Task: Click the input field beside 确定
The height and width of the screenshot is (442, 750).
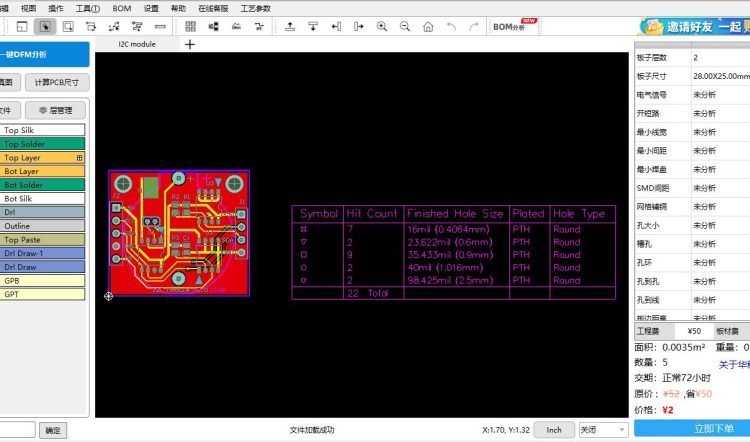Action: click(17, 430)
